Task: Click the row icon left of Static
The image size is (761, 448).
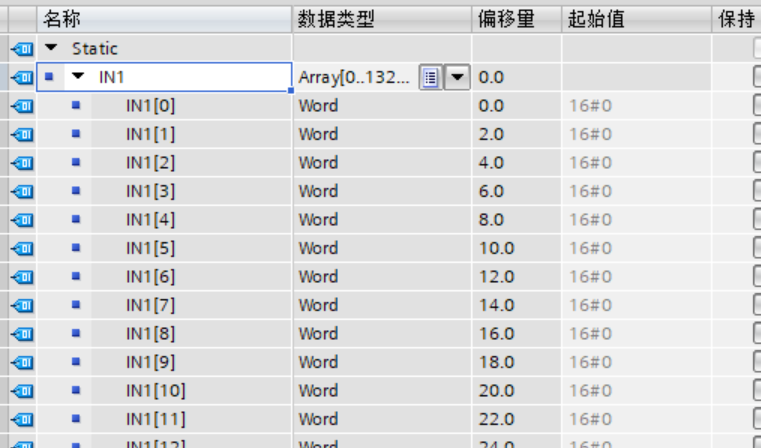Action: tap(21, 48)
